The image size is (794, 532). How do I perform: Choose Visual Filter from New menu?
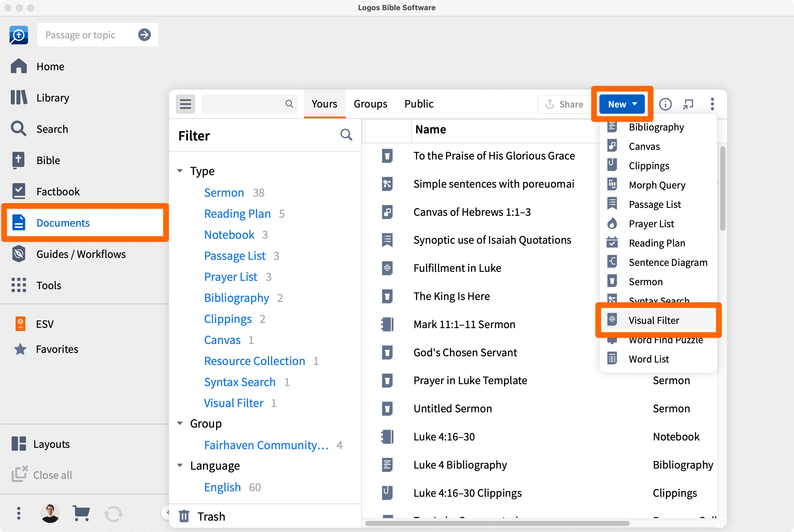click(658, 320)
